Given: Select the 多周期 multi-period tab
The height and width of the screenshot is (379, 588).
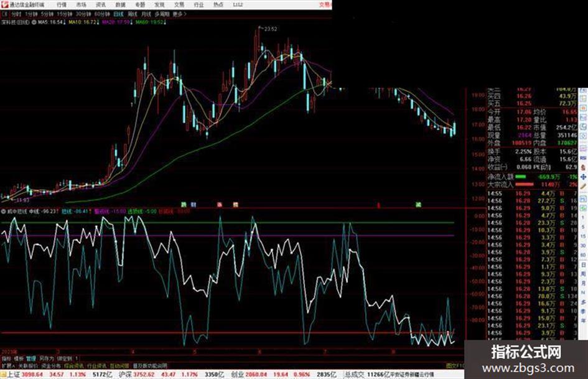Looking at the screenshot, I should tap(162, 14).
